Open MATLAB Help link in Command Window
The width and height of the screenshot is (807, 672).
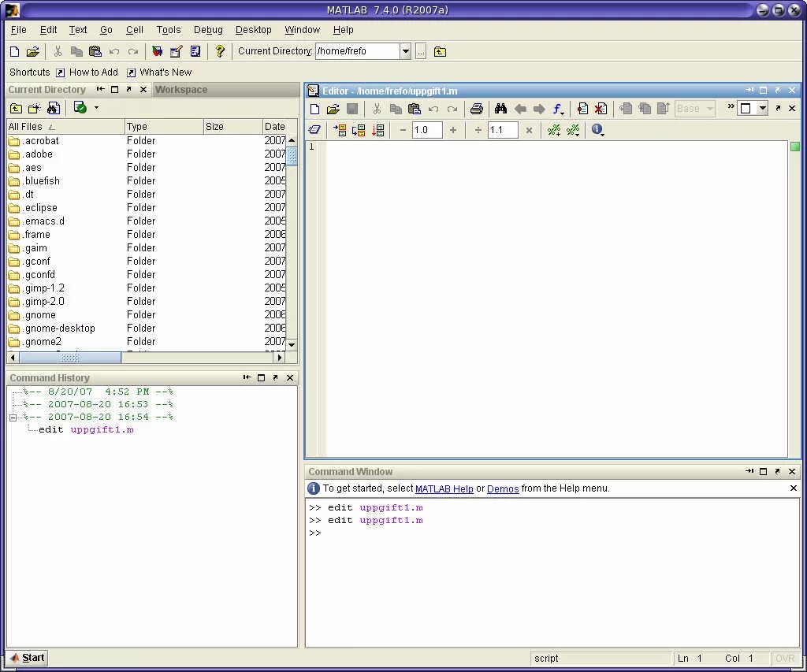pos(444,488)
